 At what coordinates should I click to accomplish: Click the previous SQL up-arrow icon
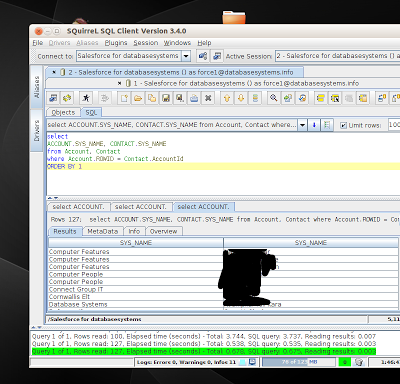[227, 98]
